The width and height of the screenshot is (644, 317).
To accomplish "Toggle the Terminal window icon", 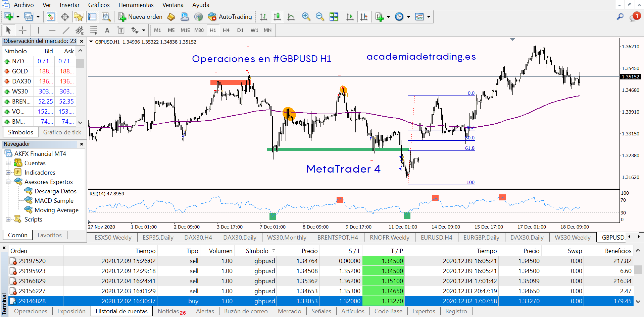I will click(92, 16).
